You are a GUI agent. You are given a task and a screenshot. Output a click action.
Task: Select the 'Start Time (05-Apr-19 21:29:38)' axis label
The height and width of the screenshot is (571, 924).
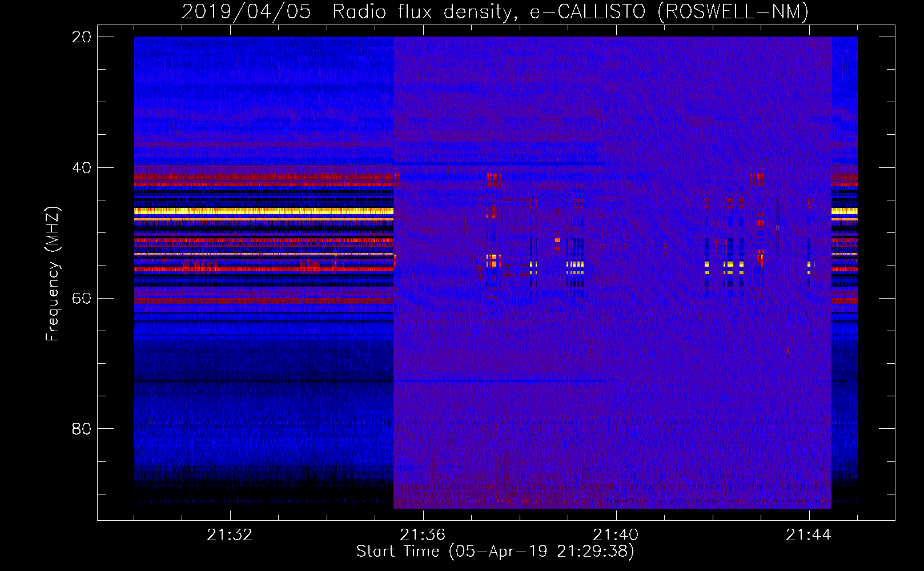click(x=495, y=551)
